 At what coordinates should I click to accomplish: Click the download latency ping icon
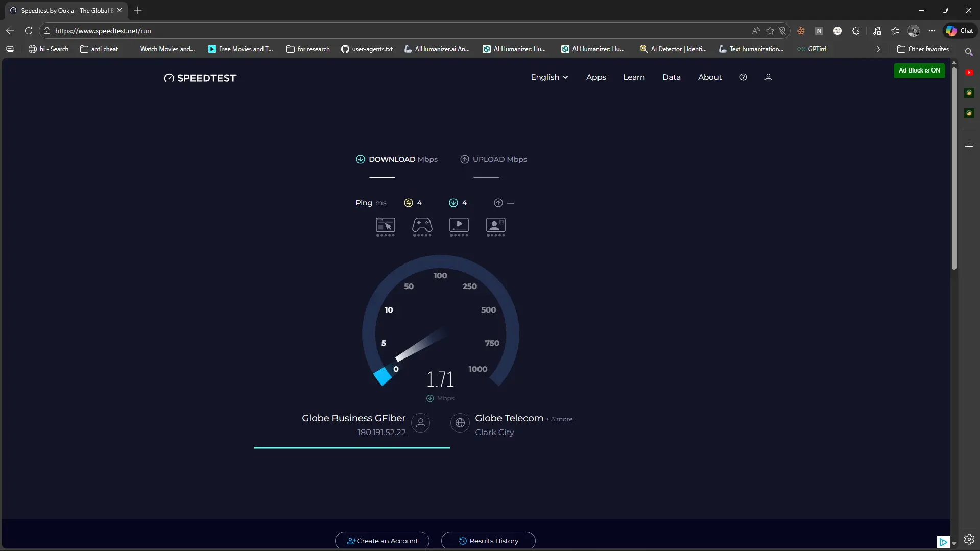[x=453, y=203]
